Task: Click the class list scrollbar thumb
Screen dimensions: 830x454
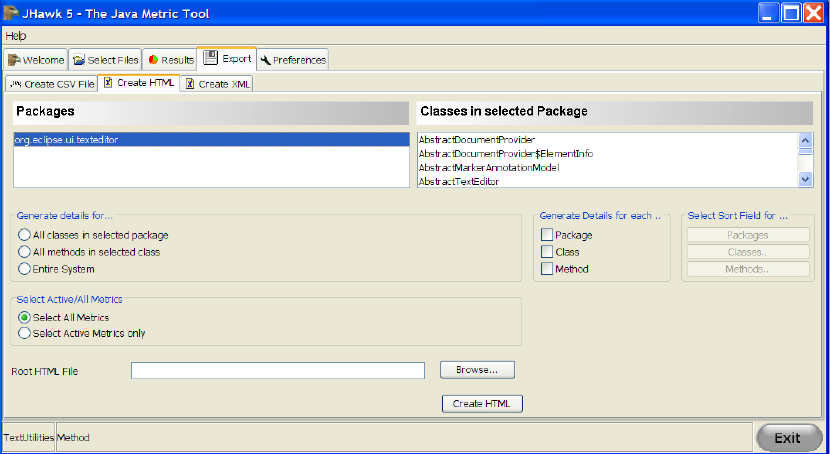Action: 805,151
